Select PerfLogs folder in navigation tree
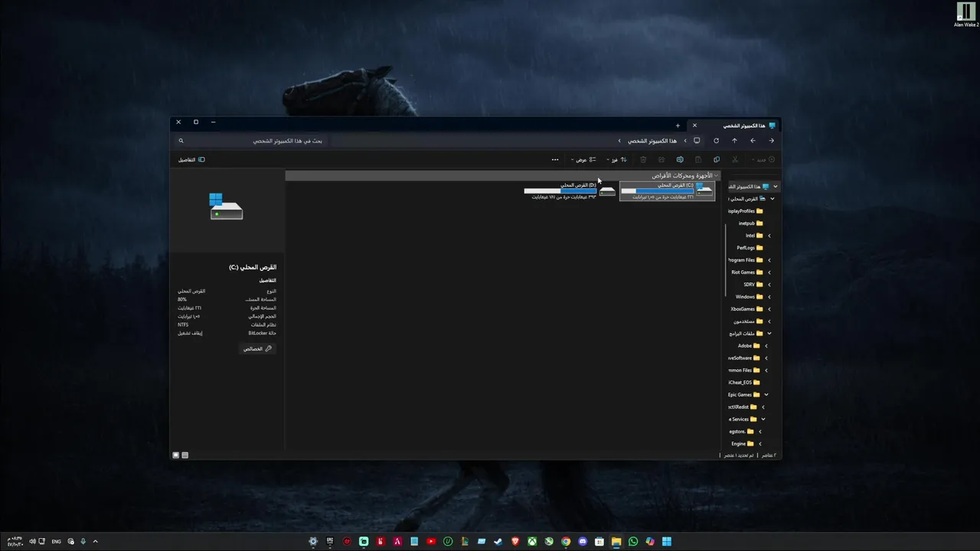Viewport: 980px width, 551px height. coord(750,248)
